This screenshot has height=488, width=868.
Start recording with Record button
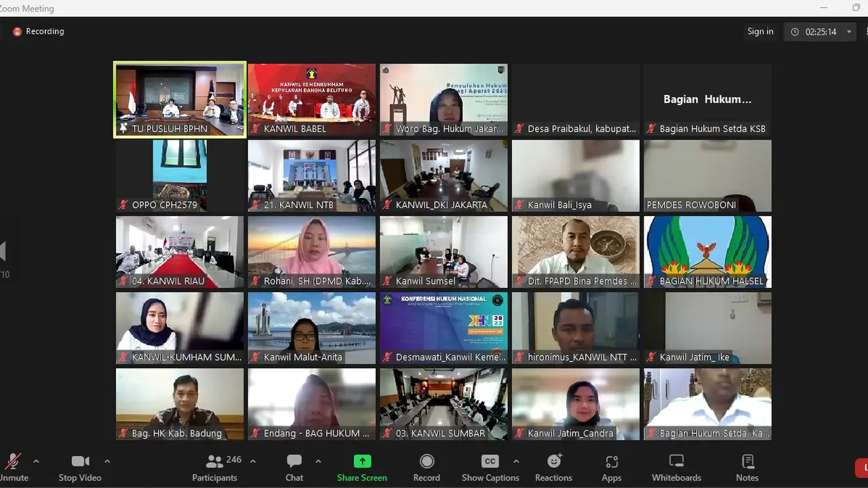427,468
